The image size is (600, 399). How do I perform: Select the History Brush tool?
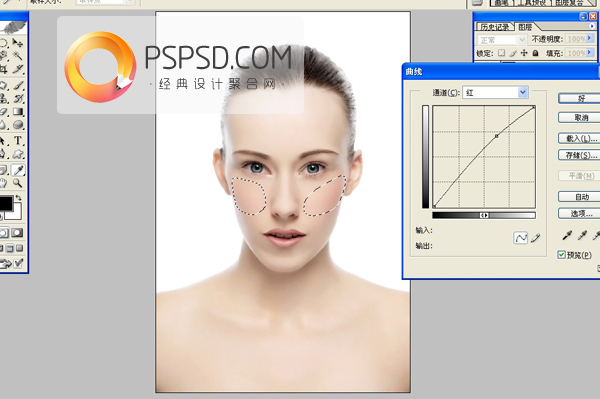pyautogui.click(x=18, y=98)
